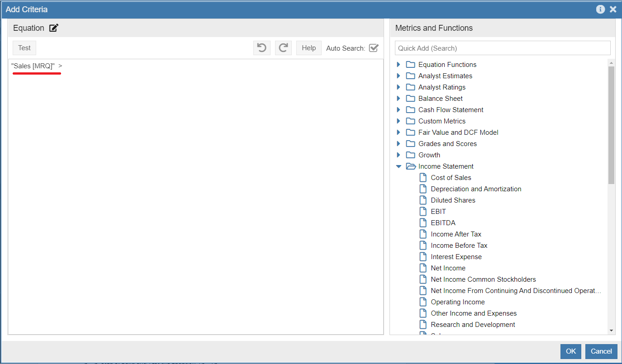Click the Interest Expense document icon
The image size is (622, 364).
[x=423, y=257]
